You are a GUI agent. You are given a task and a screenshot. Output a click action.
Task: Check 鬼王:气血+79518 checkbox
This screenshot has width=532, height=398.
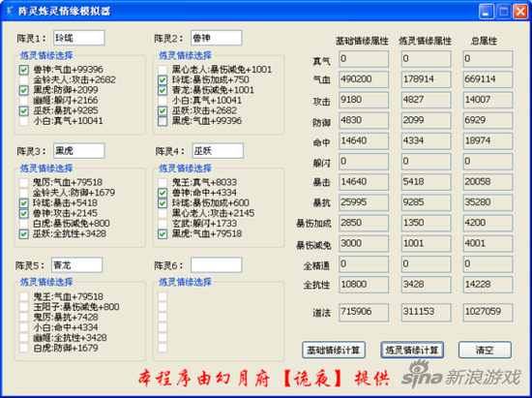(x=24, y=296)
